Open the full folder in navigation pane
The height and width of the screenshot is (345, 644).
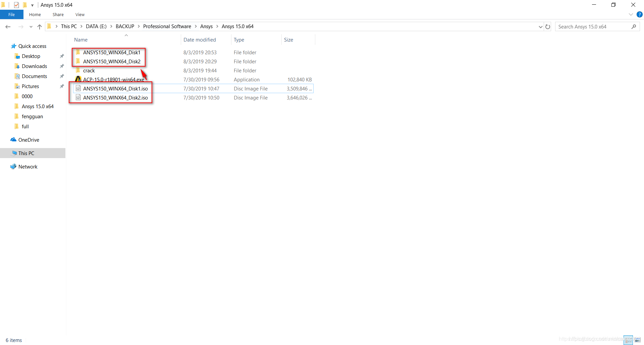coord(25,126)
